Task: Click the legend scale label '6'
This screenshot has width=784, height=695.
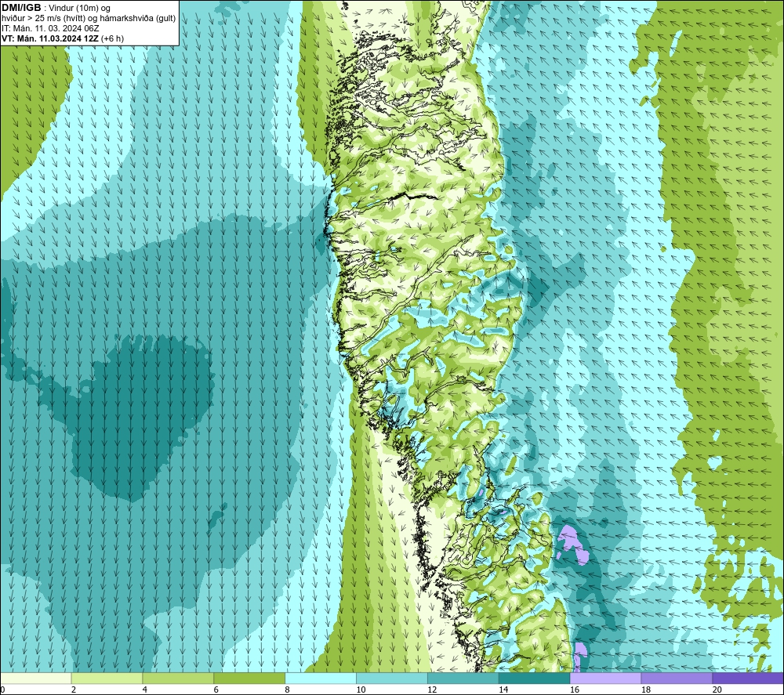Action: [x=216, y=690]
